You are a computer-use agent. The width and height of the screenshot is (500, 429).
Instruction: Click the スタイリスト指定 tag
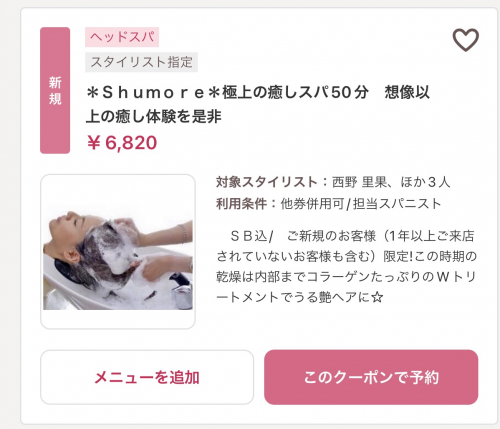pyautogui.click(x=141, y=62)
